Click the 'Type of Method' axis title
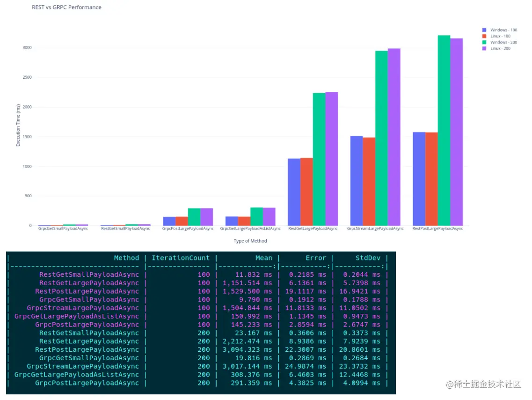This screenshot has width=532, height=400. click(250, 241)
